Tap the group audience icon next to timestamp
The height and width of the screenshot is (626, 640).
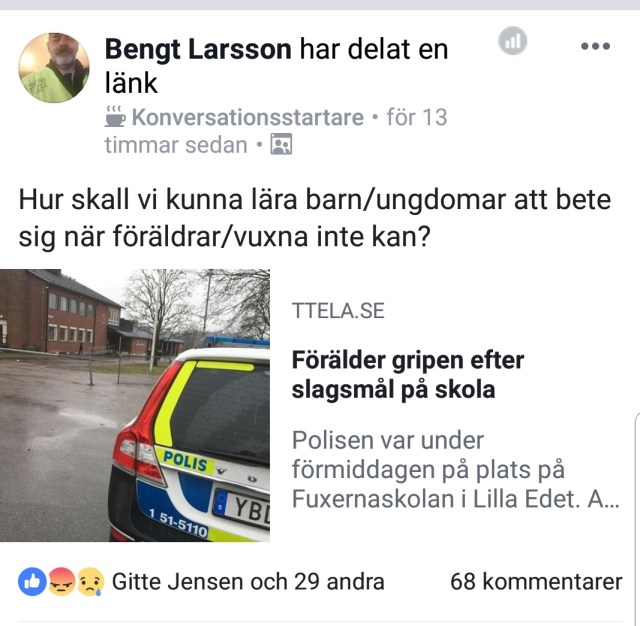281,144
